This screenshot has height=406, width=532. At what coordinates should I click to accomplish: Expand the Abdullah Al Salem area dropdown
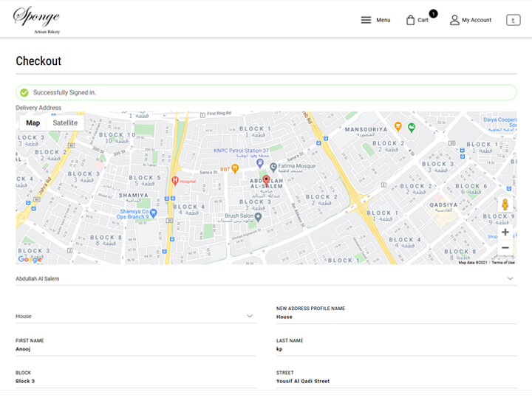point(266,278)
